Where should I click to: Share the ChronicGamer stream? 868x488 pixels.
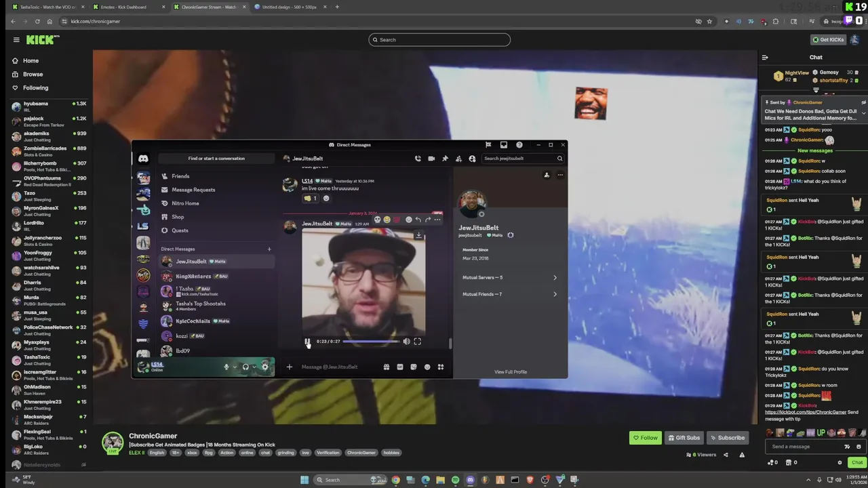pyautogui.click(x=726, y=455)
